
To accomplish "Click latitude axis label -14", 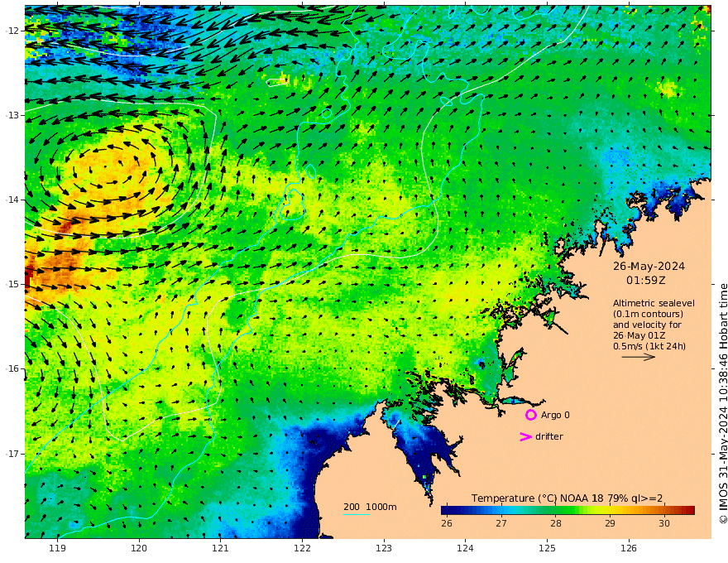I will [12, 200].
